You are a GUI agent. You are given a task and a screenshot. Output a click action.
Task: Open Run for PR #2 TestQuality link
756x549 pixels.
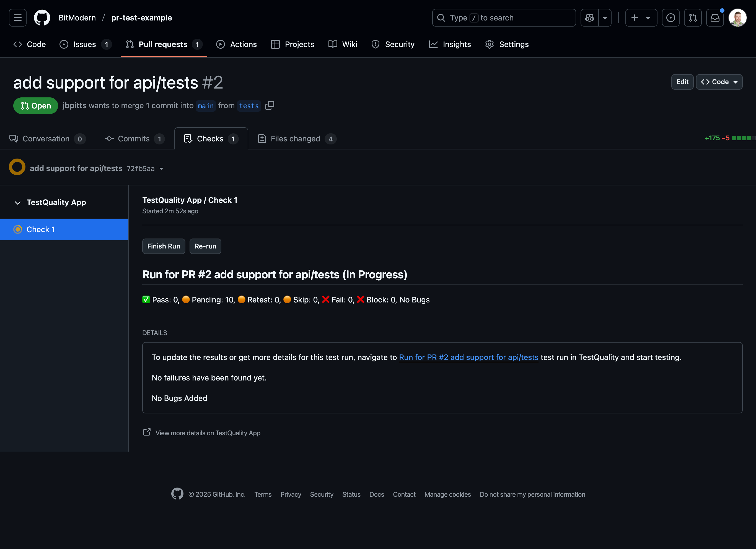pos(468,357)
